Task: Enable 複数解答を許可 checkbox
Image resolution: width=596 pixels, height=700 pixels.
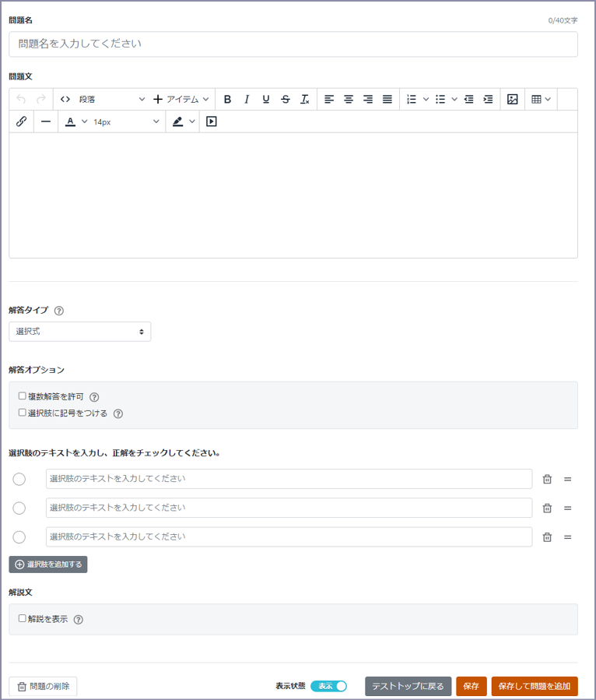Action: (x=23, y=396)
